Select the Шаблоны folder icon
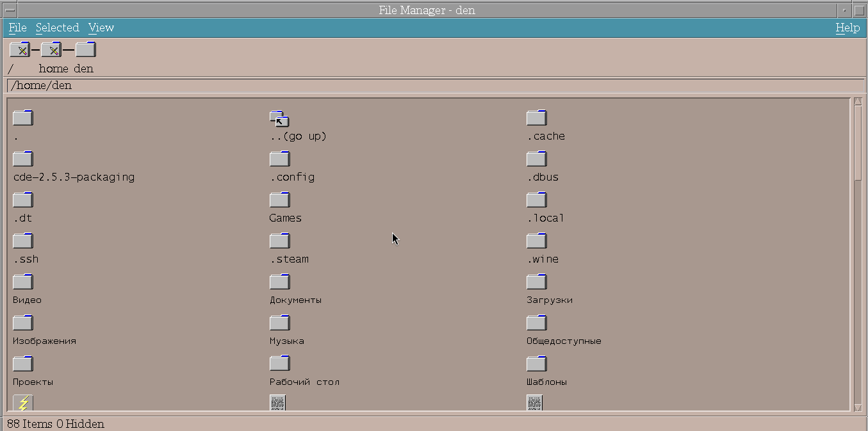Viewport: 868px width, 431px height. (x=537, y=364)
